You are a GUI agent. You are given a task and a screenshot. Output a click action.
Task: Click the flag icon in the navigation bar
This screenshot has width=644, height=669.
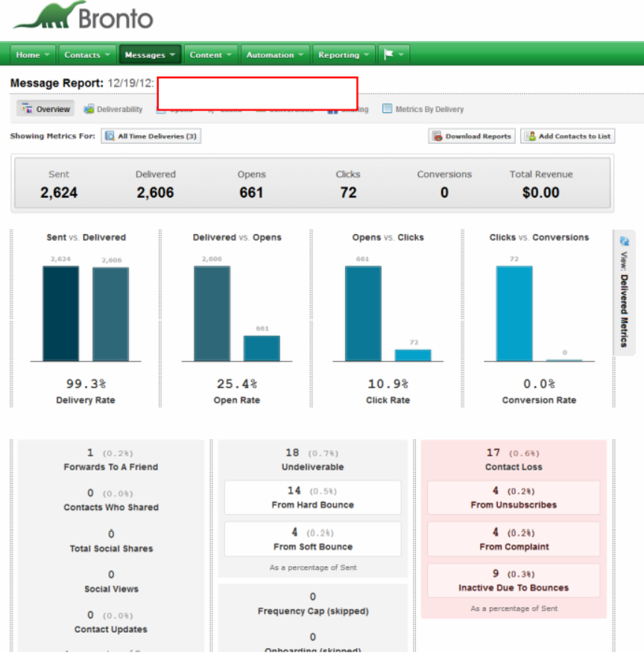pyautogui.click(x=388, y=54)
